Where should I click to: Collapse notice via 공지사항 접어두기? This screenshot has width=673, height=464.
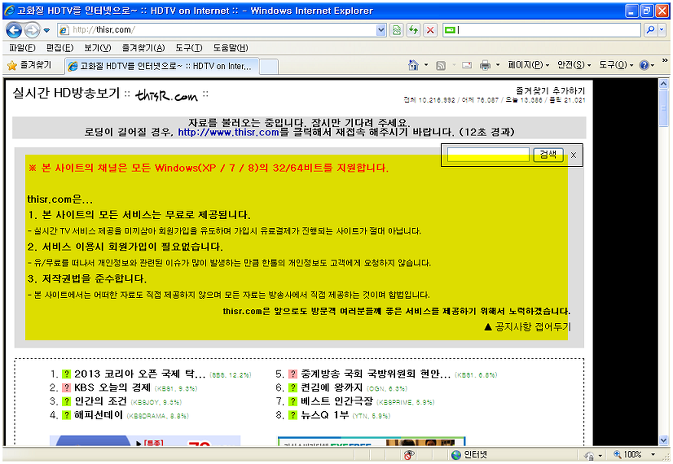[x=527, y=327]
